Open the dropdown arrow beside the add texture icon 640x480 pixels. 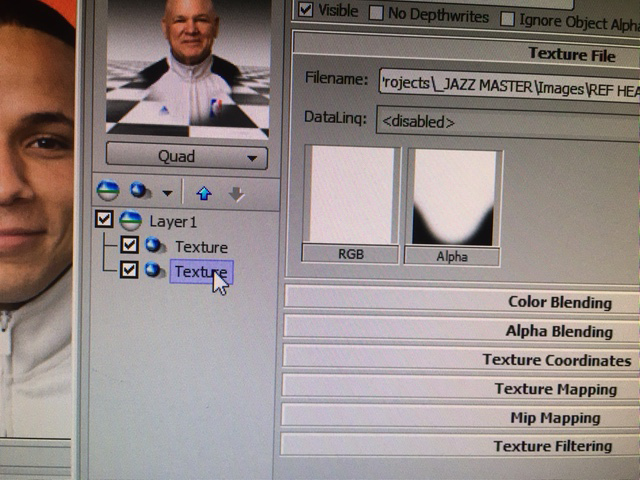click(x=167, y=193)
